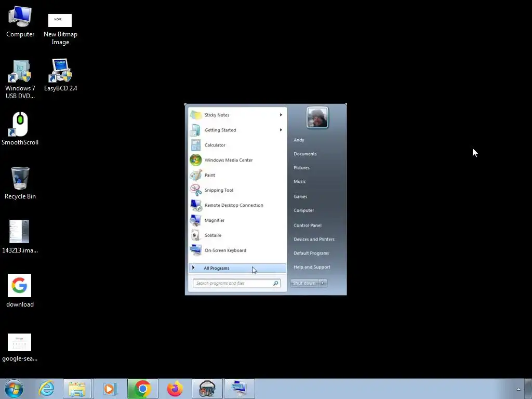
Task: Open Windows Media Player from taskbar
Action: [x=110, y=389]
